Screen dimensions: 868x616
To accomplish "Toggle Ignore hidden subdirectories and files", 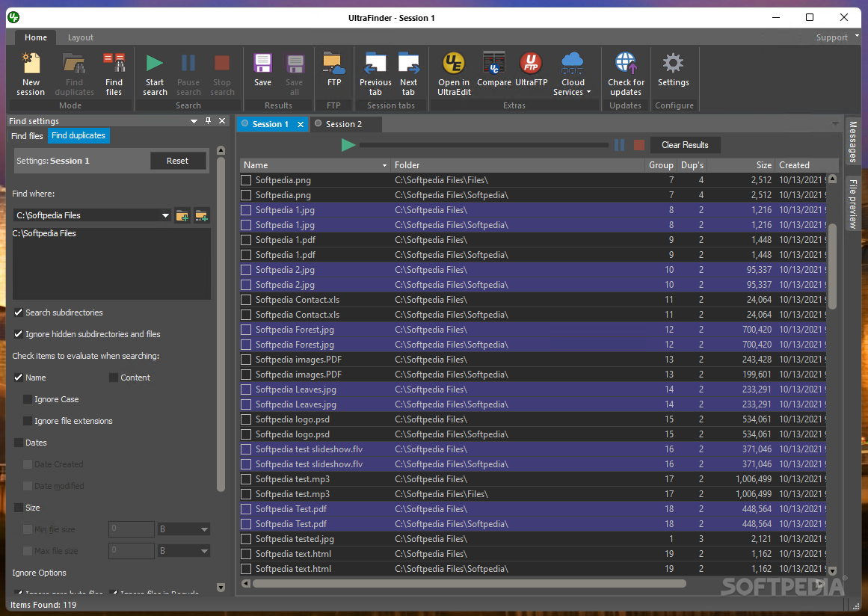I will pos(19,333).
